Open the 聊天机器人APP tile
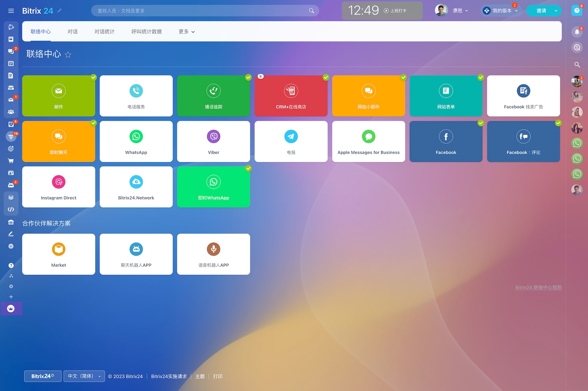Viewport: 588px width, 391px height. click(x=136, y=254)
